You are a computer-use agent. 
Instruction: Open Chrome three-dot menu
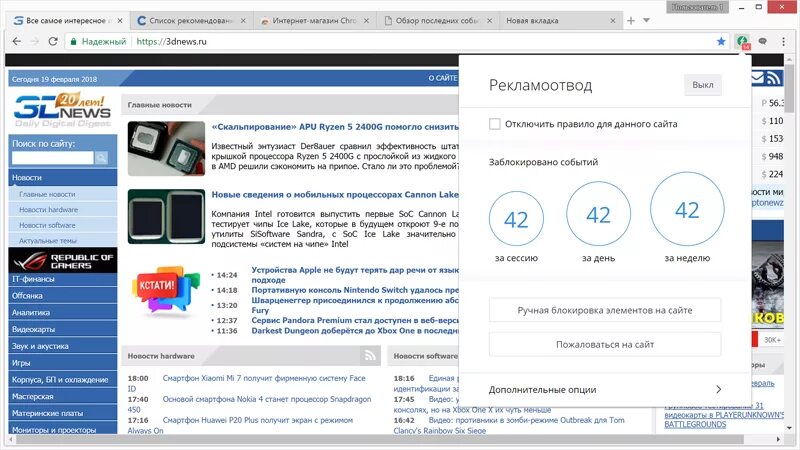click(x=783, y=41)
